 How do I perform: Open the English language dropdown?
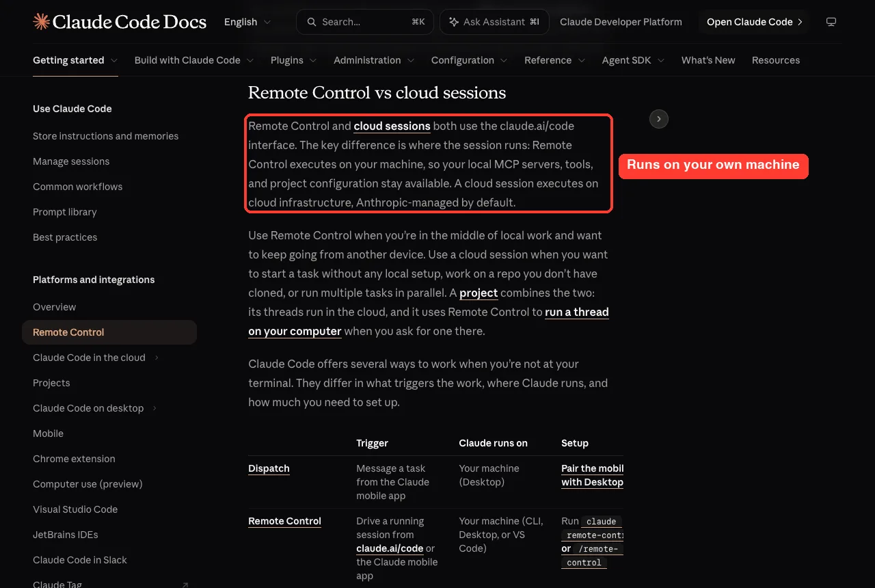point(247,22)
